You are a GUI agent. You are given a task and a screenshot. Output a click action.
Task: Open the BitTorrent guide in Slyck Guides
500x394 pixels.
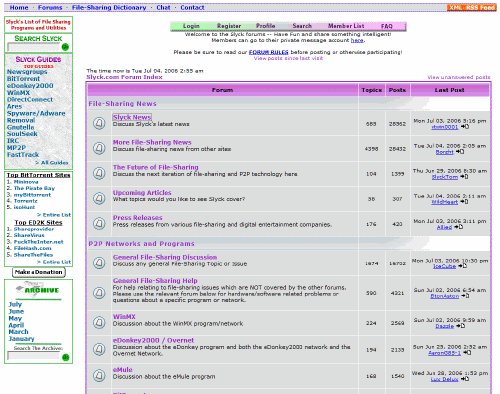pyautogui.click(x=23, y=79)
